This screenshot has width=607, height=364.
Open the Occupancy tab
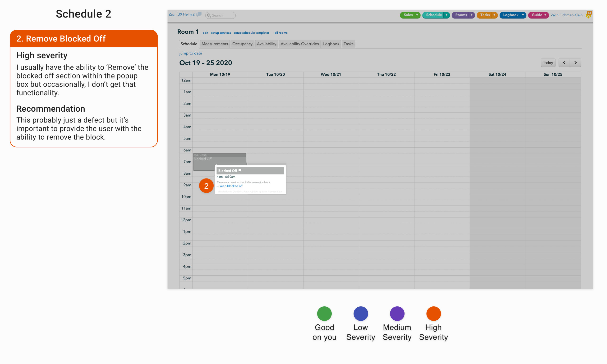point(242,44)
